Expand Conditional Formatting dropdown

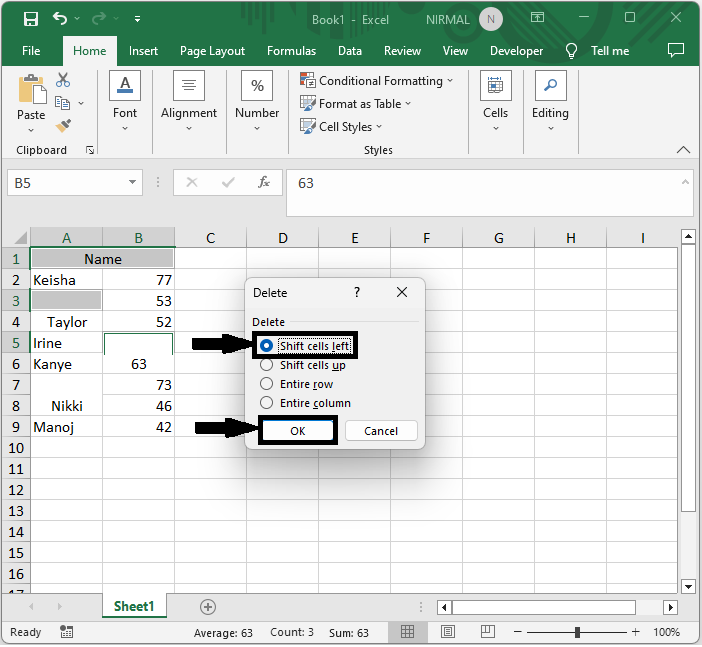point(450,81)
